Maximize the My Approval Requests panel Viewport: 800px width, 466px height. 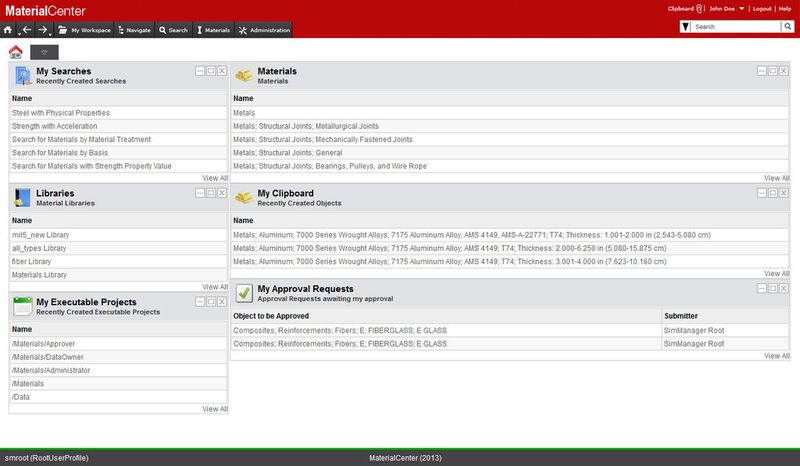(772, 288)
